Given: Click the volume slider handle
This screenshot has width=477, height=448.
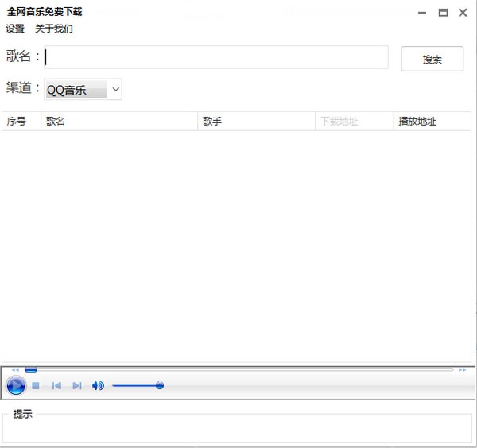Looking at the screenshot, I should [160, 385].
